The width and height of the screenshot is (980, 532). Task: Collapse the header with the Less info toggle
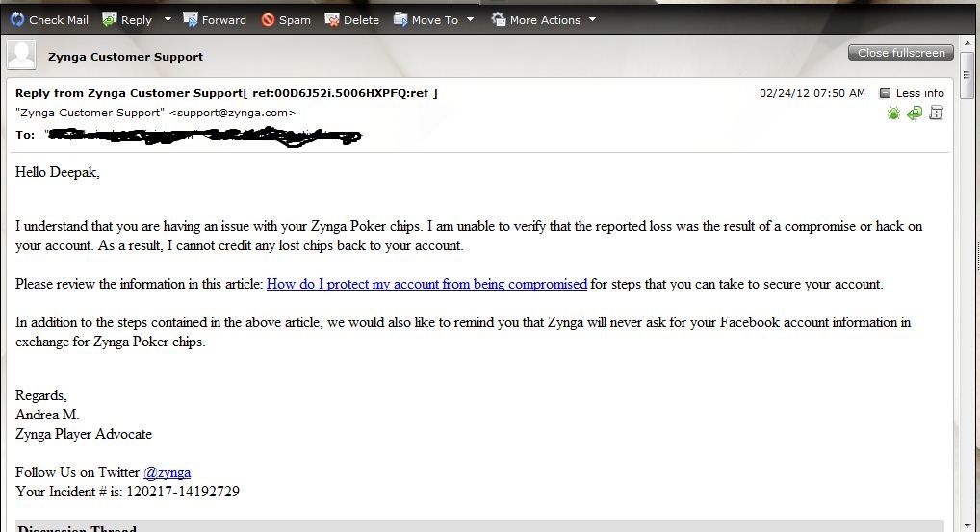(x=912, y=93)
